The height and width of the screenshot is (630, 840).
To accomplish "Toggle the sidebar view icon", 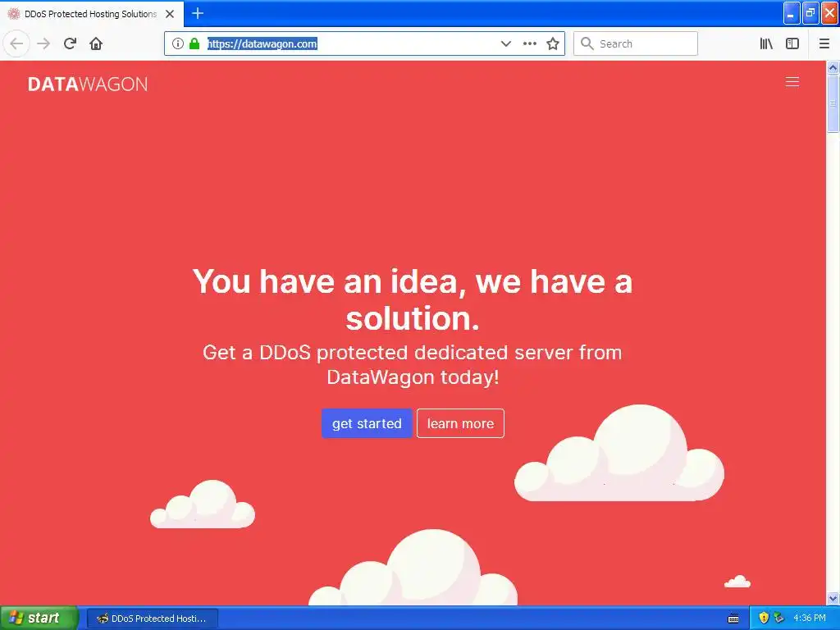I will coord(792,43).
